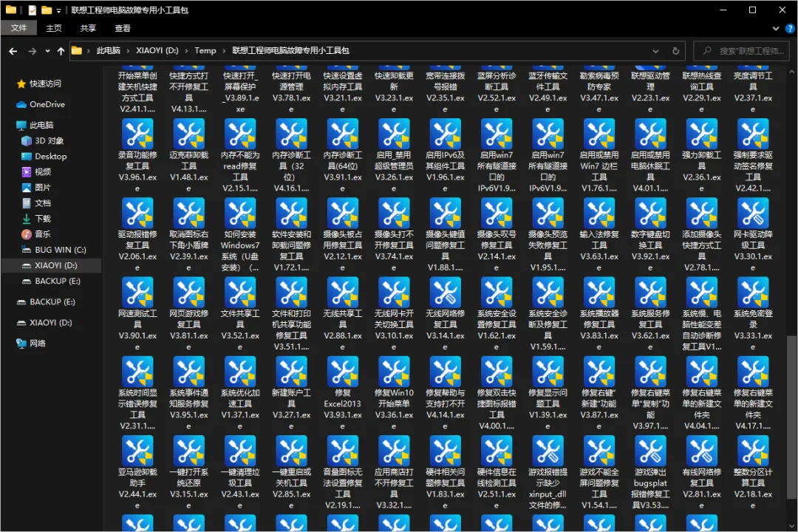Select the 网卡驱动降级工具 V3.30.1.exe file
The height and width of the screenshot is (532, 798).
(x=753, y=235)
